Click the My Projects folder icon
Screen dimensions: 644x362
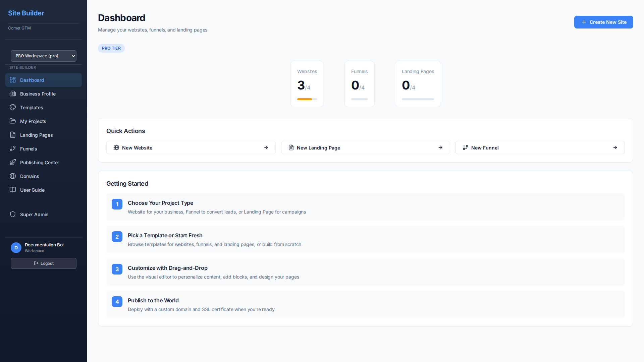[x=13, y=121]
